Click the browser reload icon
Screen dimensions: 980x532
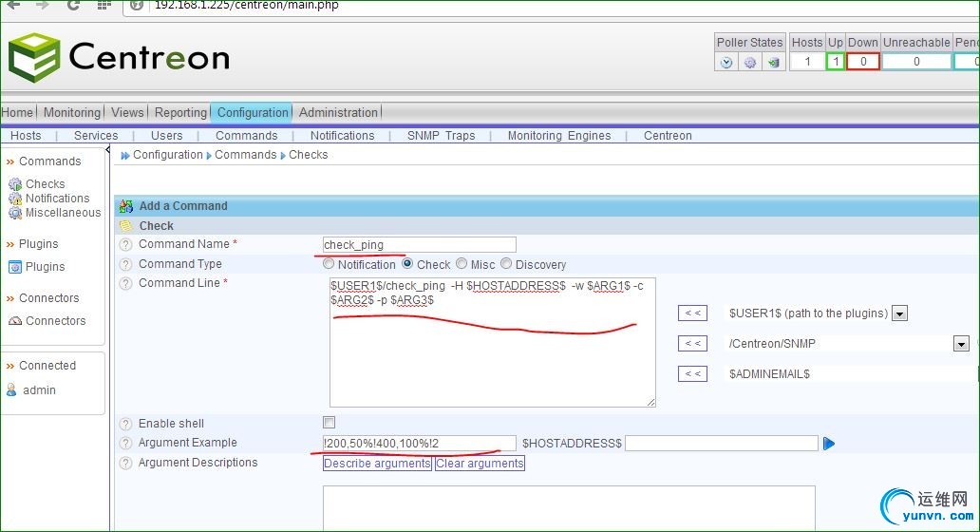[x=73, y=5]
